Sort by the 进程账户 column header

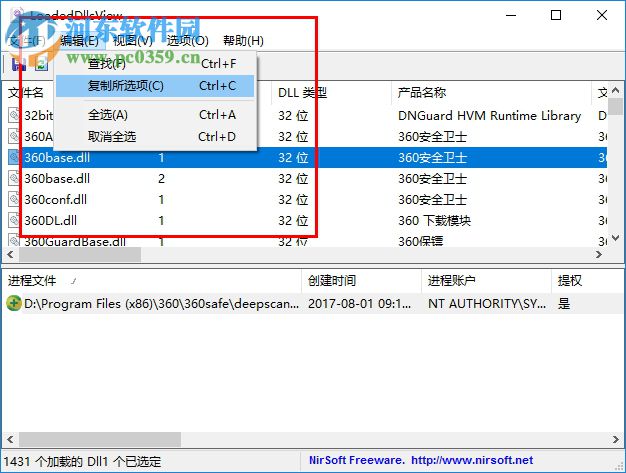click(x=487, y=281)
